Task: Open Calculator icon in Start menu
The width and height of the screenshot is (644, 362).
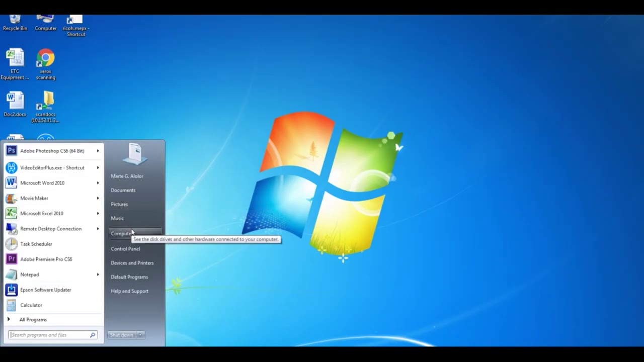Action: tap(11, 305)
